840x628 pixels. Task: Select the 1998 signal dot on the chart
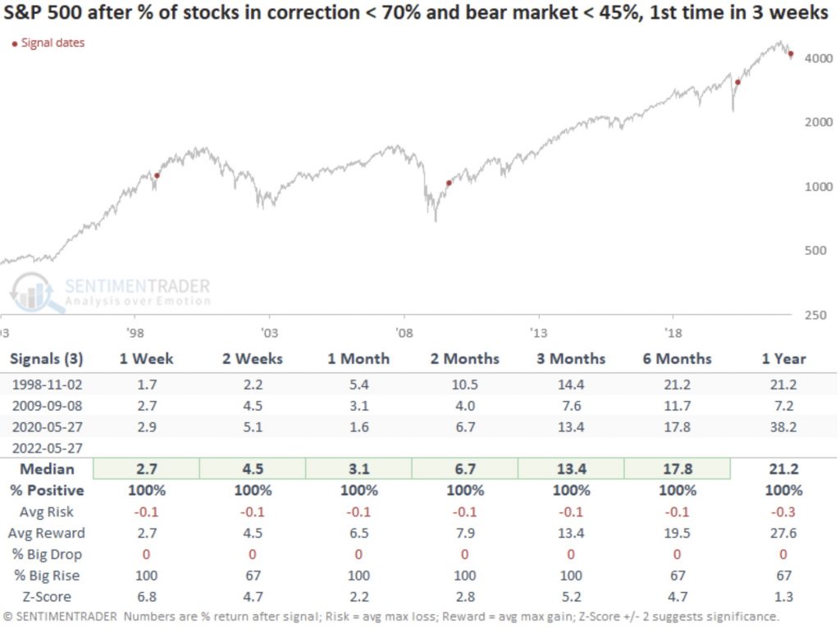pos(157,175)
